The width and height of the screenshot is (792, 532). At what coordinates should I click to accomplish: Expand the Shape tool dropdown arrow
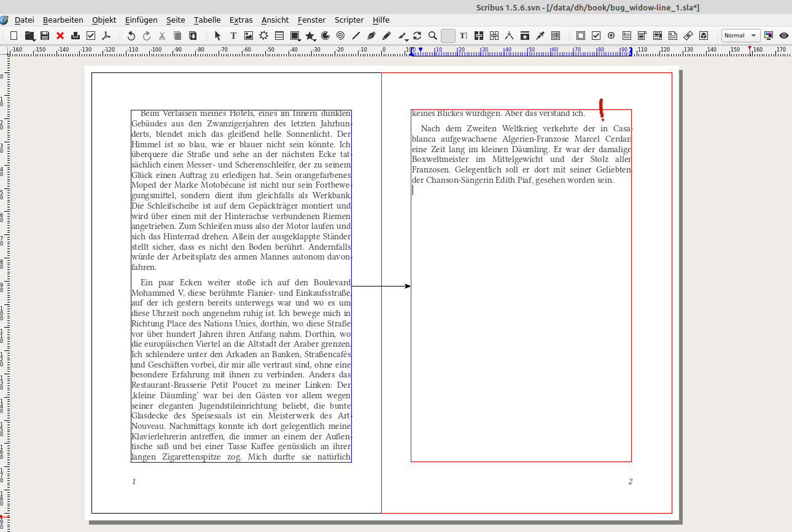click(300, 39)
